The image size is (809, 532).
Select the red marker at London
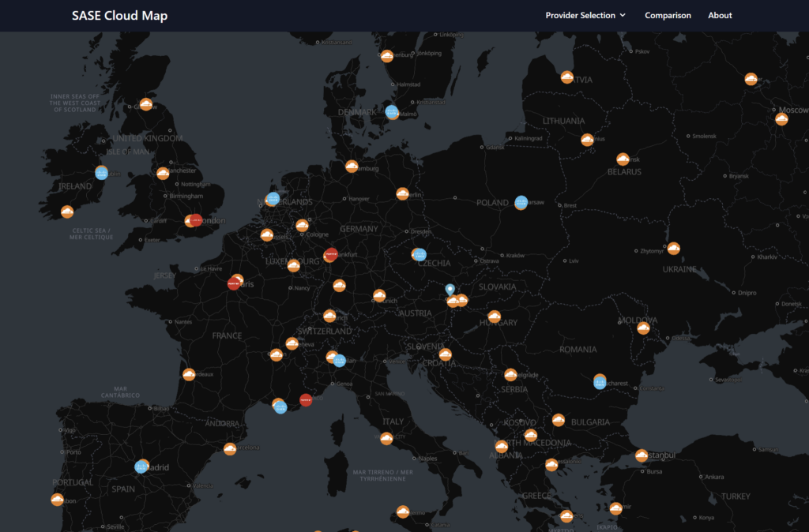click(x=196, y=220)
